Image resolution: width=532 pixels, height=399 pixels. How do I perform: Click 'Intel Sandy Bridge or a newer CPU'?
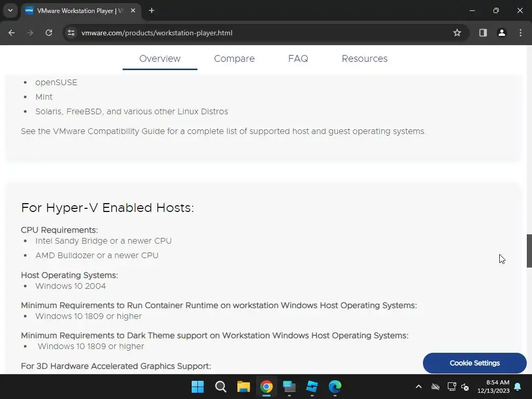click(103, 241)
